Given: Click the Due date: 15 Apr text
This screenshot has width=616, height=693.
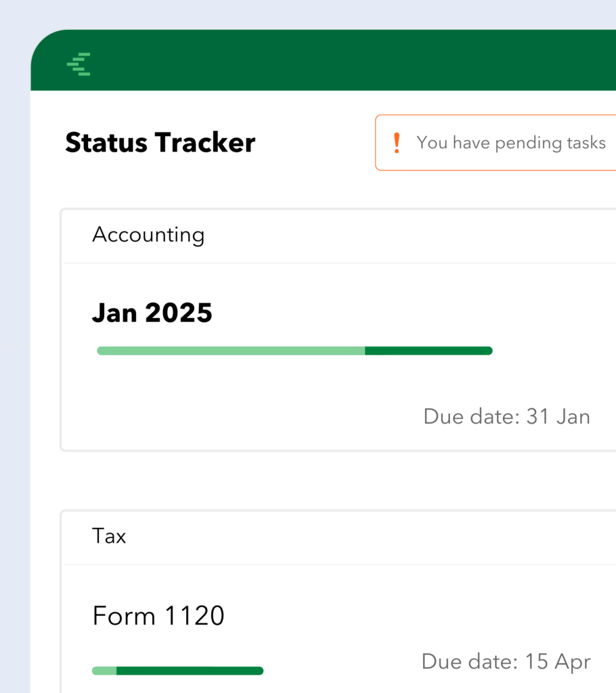Looking at the screenshot, I should (x=506, y=661).
